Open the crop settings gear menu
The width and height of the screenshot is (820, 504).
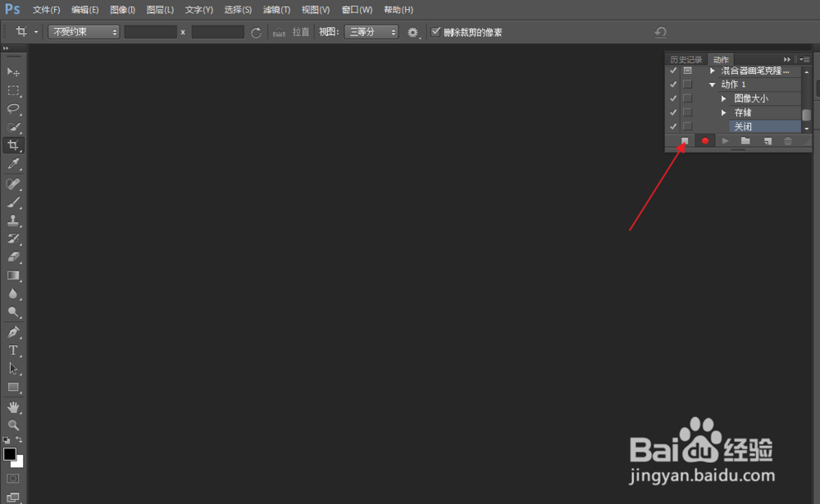[413, 33]
